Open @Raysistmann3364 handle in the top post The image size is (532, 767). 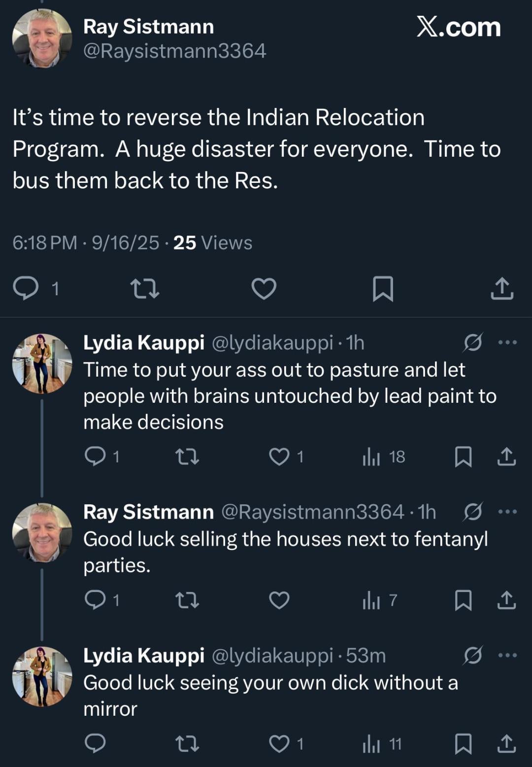174,51
